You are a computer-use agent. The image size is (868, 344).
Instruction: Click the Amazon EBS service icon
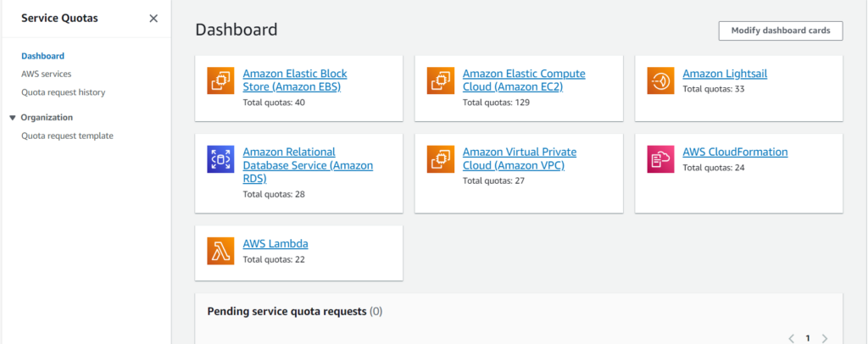[220, 80]
